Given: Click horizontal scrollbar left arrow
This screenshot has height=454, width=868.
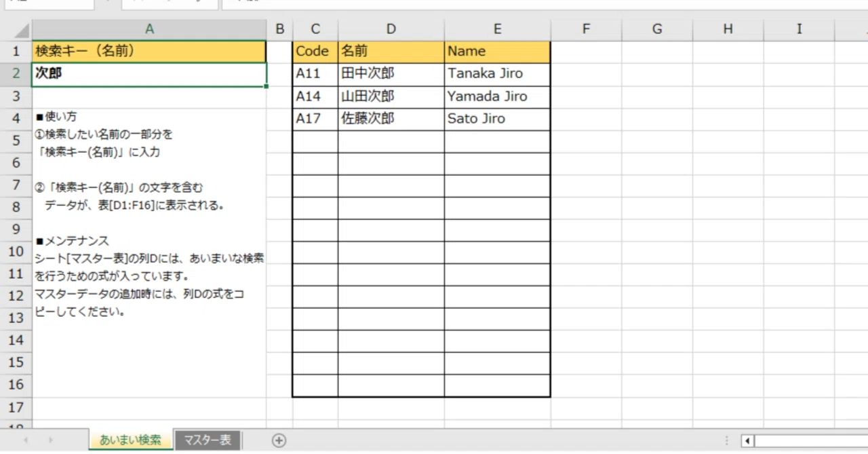Looking at the screenshot, I should point(747,441).
